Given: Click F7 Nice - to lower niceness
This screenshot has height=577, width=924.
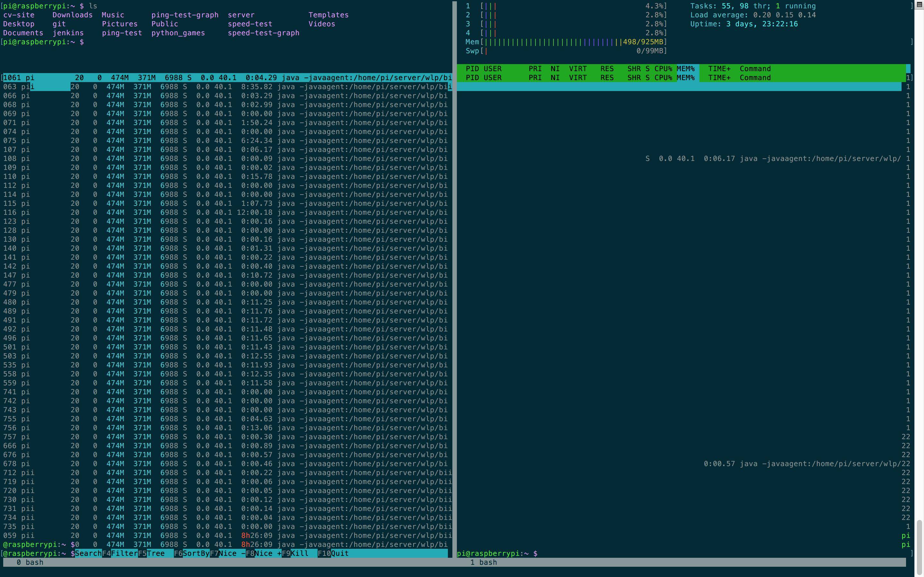Looking at the screenshot, I should point(232,553).
